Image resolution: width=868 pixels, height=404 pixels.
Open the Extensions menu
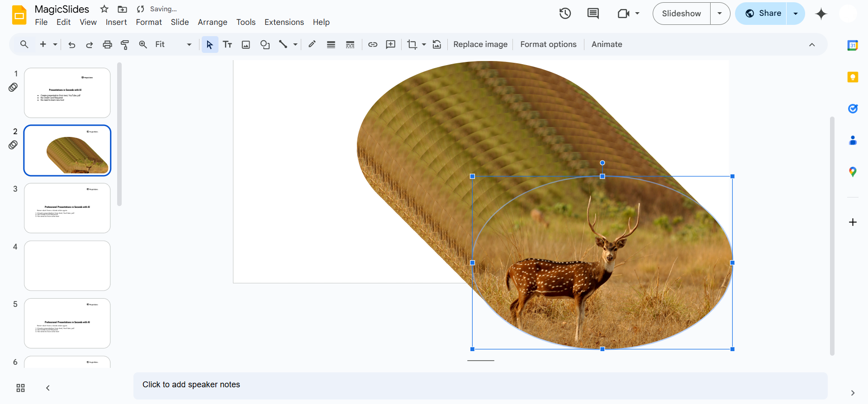click(284, 22)
